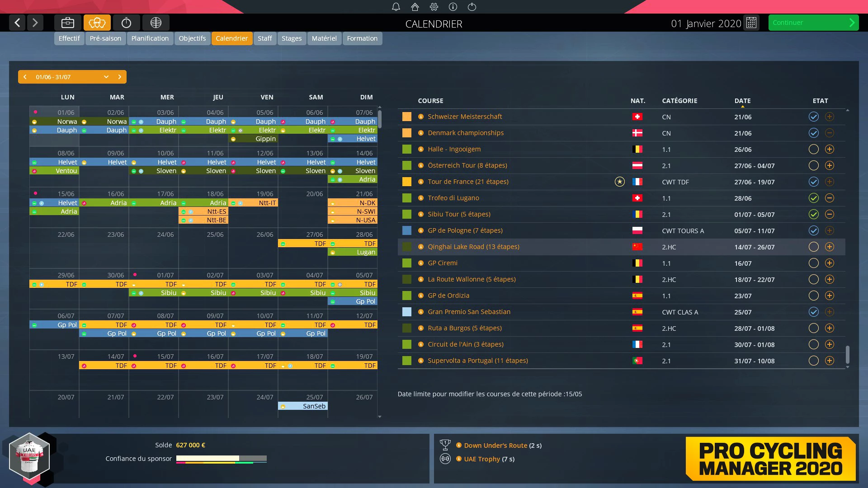The image size is (868, 488).
Task: Click info icon beside Down Under's Route
Action: tap(459, 445)
